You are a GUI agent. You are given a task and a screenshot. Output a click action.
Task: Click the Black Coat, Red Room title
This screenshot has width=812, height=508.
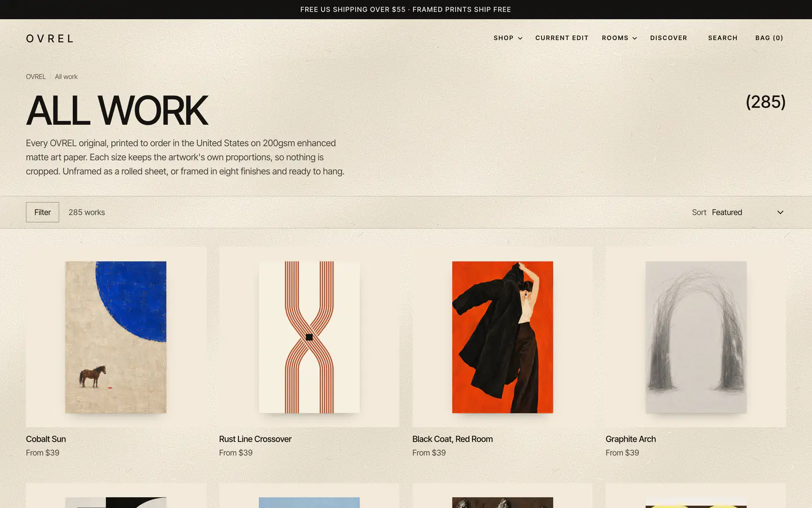pyautogui.click(x=452, y=439)
